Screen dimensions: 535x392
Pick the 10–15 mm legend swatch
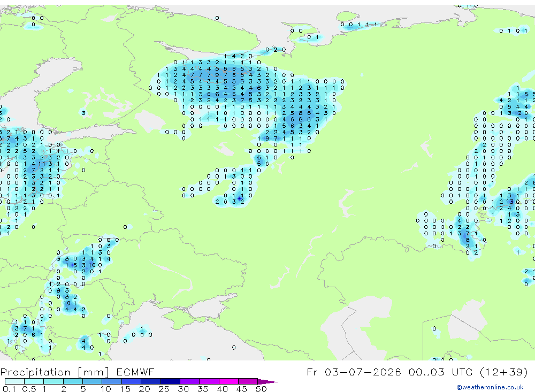point(112,381)
